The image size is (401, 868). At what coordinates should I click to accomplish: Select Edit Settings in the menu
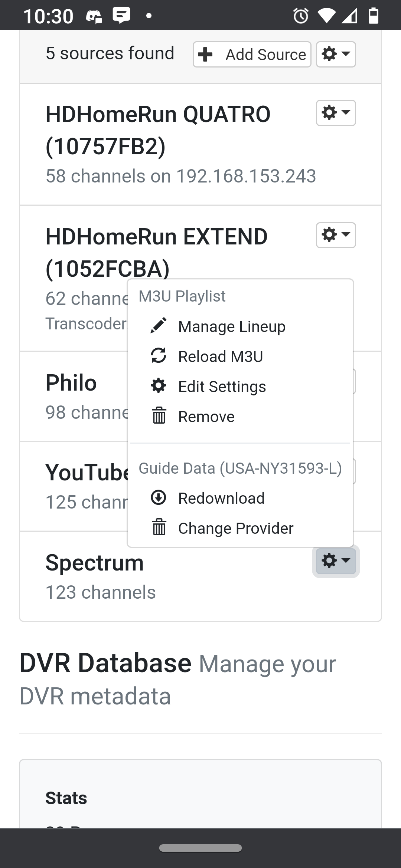(222, 387)
